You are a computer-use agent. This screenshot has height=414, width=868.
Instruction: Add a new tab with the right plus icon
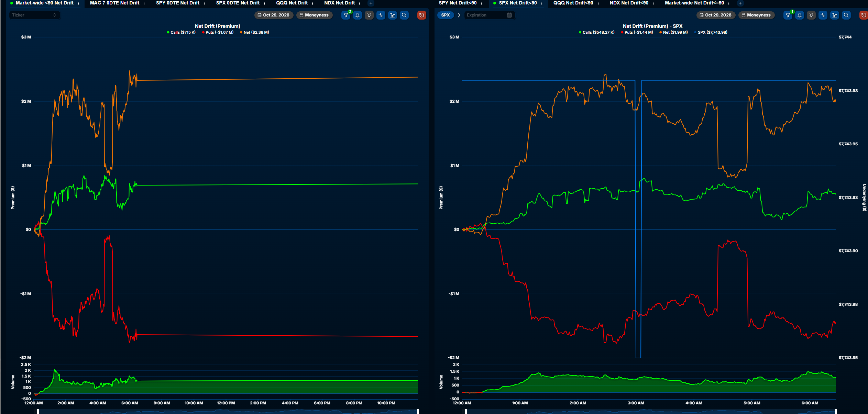740,3
